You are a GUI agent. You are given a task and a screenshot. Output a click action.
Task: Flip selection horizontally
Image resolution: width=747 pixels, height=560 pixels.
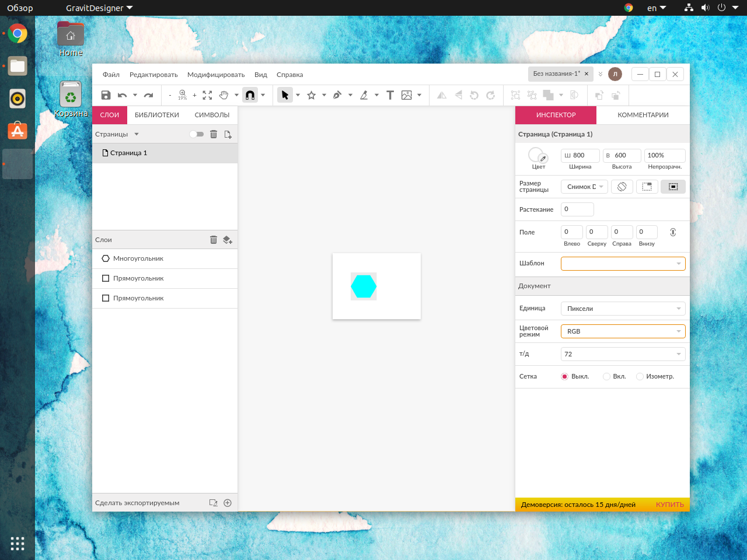442,95
